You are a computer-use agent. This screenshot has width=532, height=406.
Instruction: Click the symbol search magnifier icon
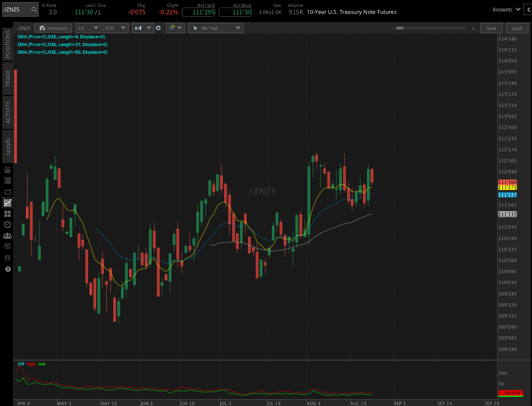point(34,9)
